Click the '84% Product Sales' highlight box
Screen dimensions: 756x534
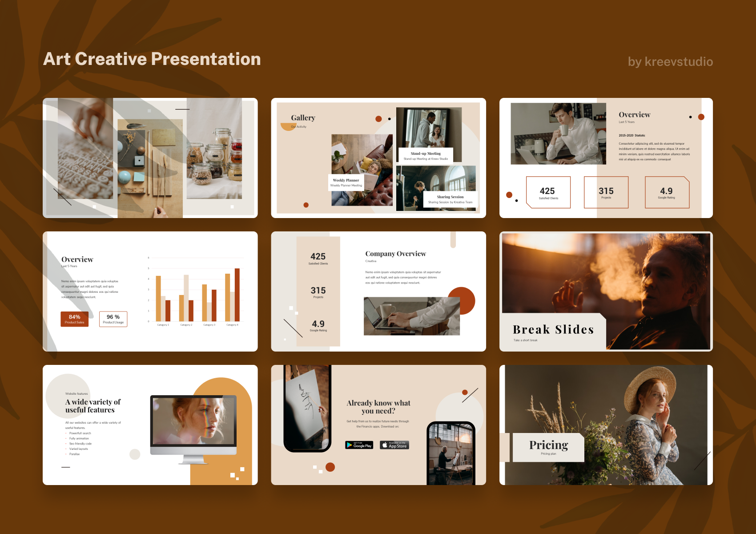[x=75, y=319]
